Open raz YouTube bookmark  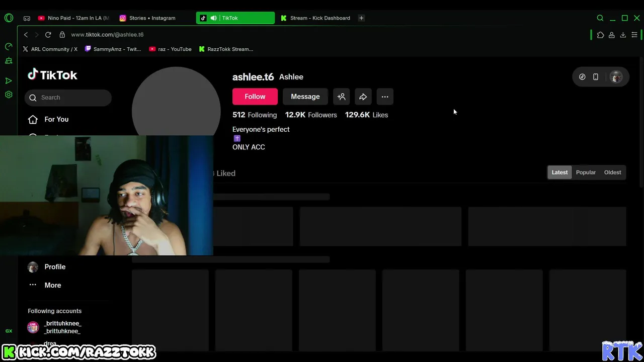pos(170,49)
